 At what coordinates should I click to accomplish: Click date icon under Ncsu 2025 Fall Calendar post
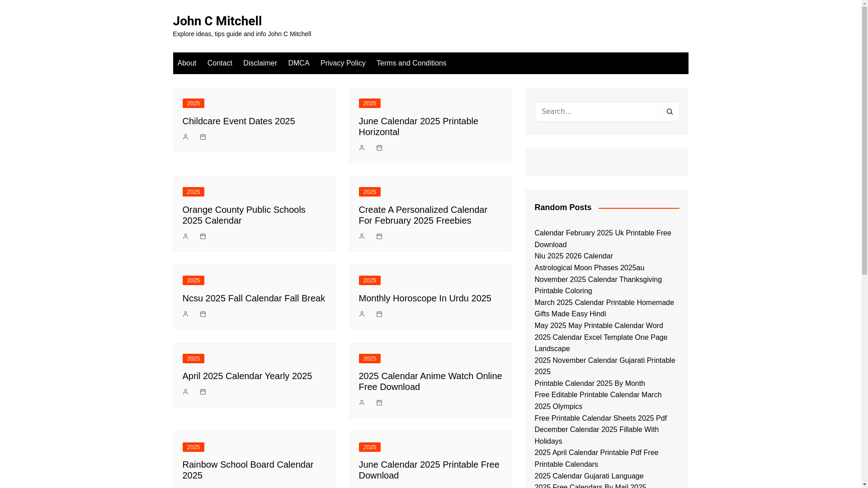pos(203,314)
